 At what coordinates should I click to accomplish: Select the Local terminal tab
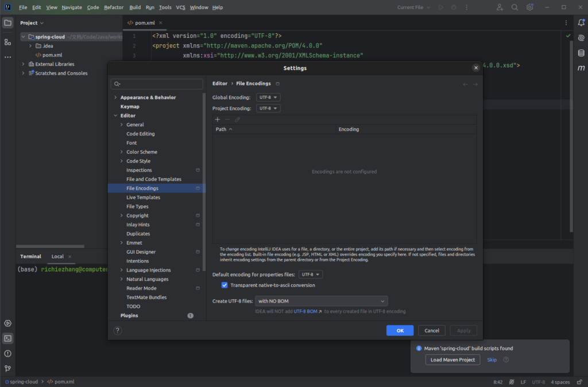pos(57,257)
